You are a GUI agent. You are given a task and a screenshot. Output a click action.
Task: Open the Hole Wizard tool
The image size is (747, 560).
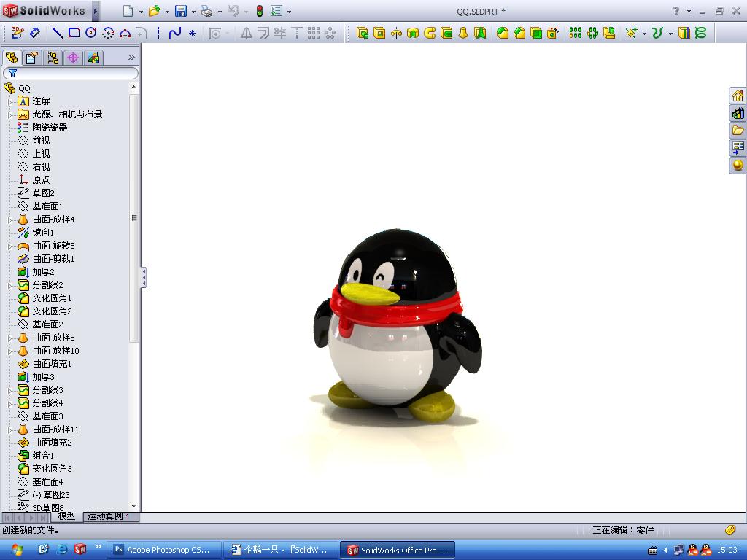point(553,32)
